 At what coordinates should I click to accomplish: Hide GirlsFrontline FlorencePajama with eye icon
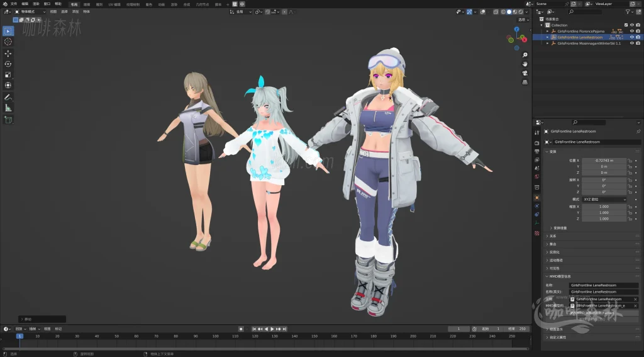(x=631, y=31)
